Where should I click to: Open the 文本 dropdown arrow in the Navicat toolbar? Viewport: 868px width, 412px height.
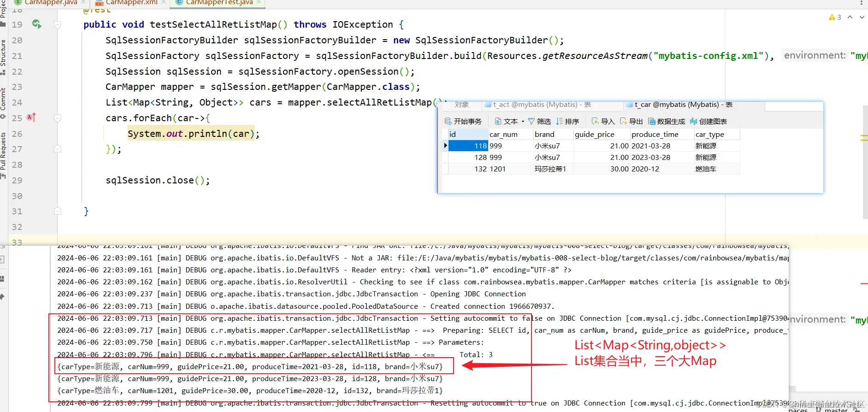(523, 122)
